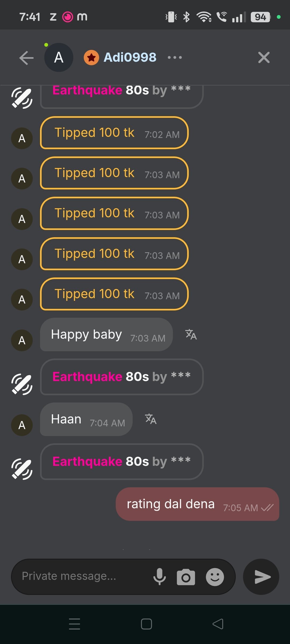This screenshot has height=644, width=290.
Task: Translate the "Happy baby" message
Action: (191, 335)
